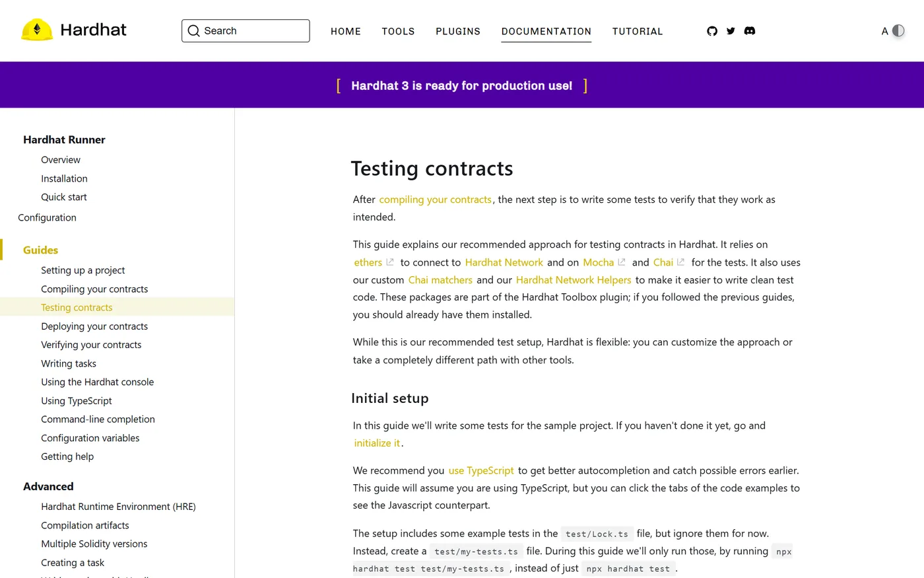This screenshot has height=578, width=924.
Task: Follow the 'use TypeScript' inline link
Action: 481,470
